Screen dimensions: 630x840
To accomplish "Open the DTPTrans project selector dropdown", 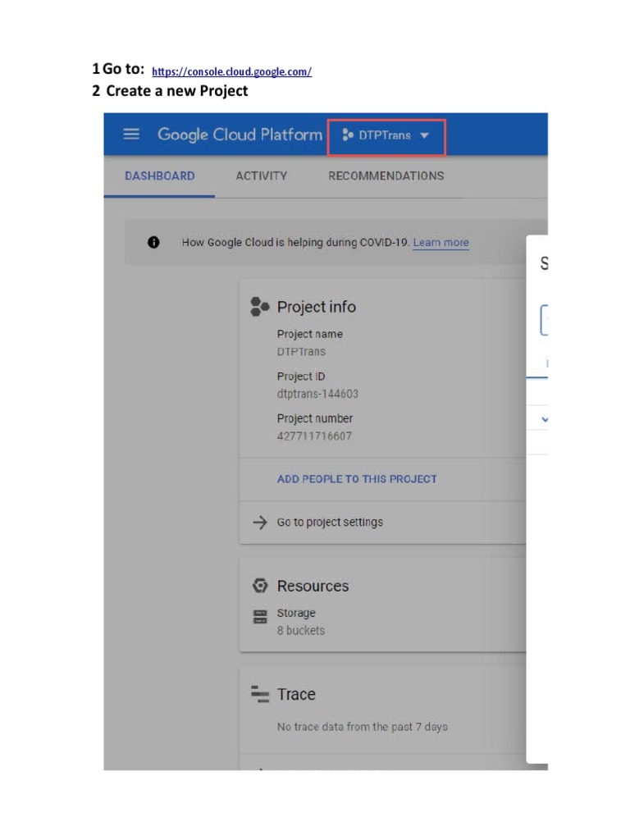I will [386, 137].
